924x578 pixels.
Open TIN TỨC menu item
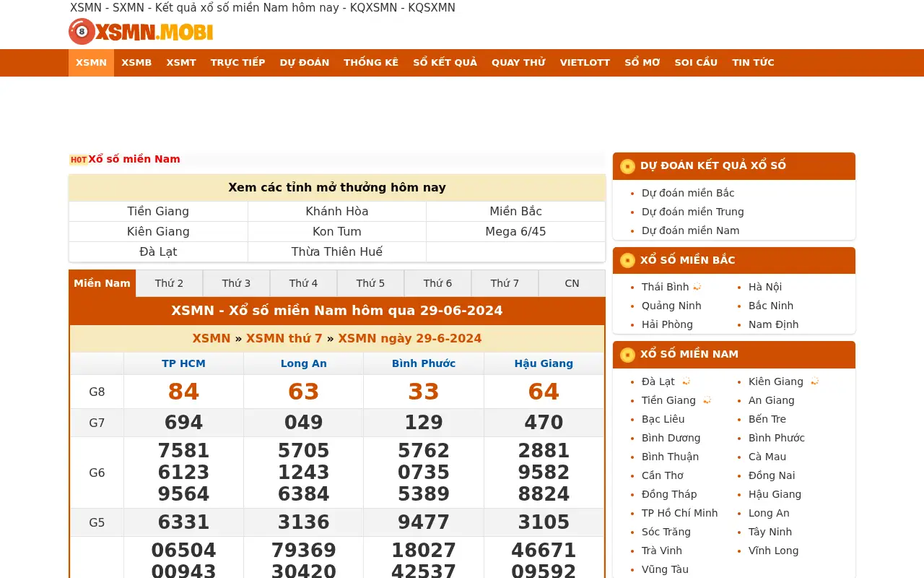[x=753, y=63]
